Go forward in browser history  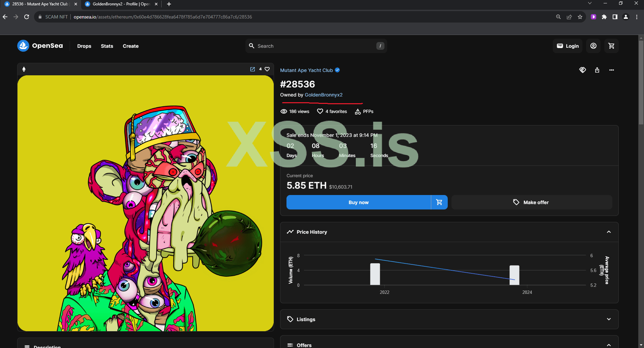(16, 17)
